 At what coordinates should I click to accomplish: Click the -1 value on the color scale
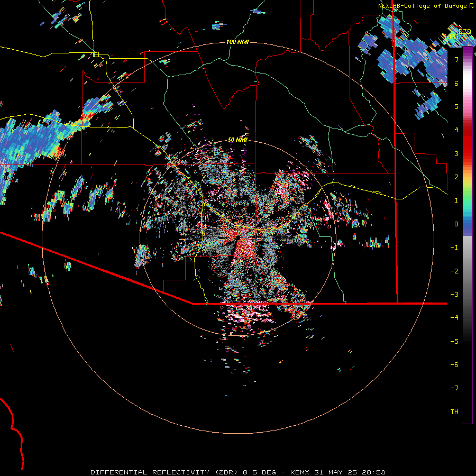[x=454, y=248]
